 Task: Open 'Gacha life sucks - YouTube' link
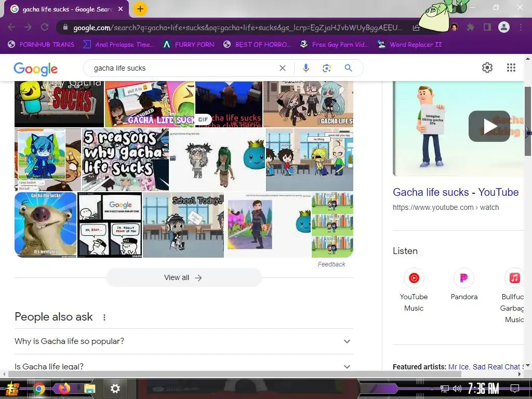[x=455, y=192]
